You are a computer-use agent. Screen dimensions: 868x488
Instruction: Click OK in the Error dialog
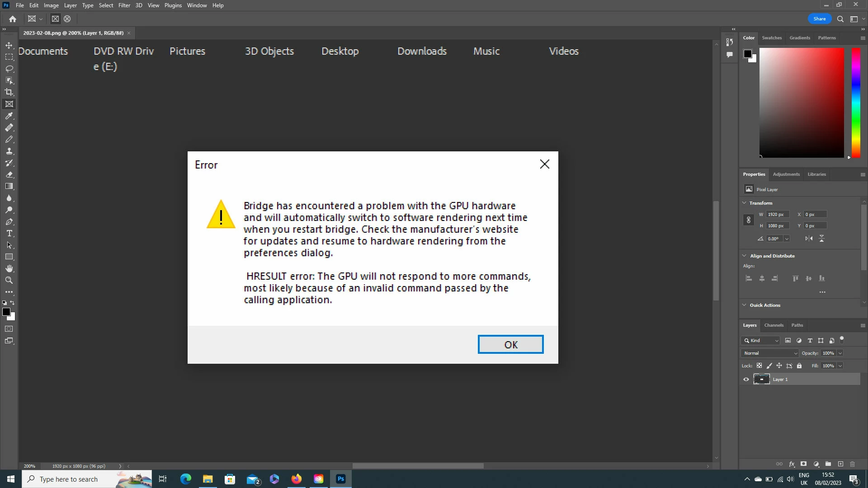pyautogui.click(x=510, y=345)
